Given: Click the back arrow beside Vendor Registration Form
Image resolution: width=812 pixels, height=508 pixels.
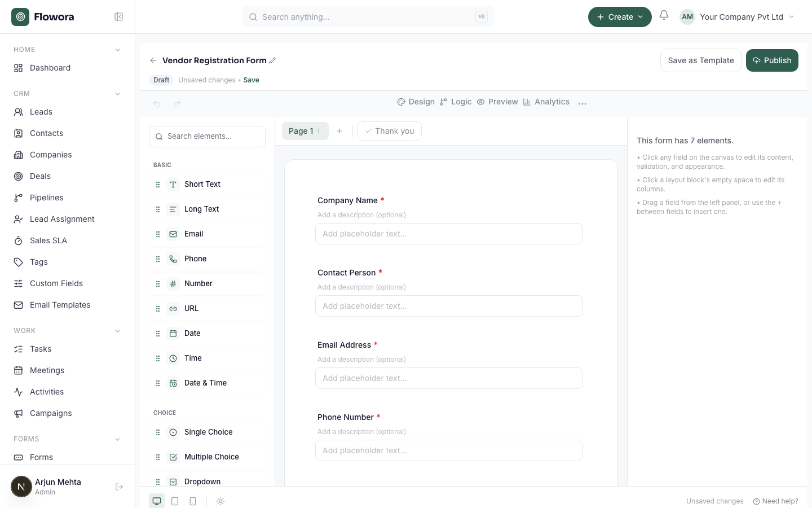Looking at the screenshot, I should pyautogui.click(x=153, y=60).
